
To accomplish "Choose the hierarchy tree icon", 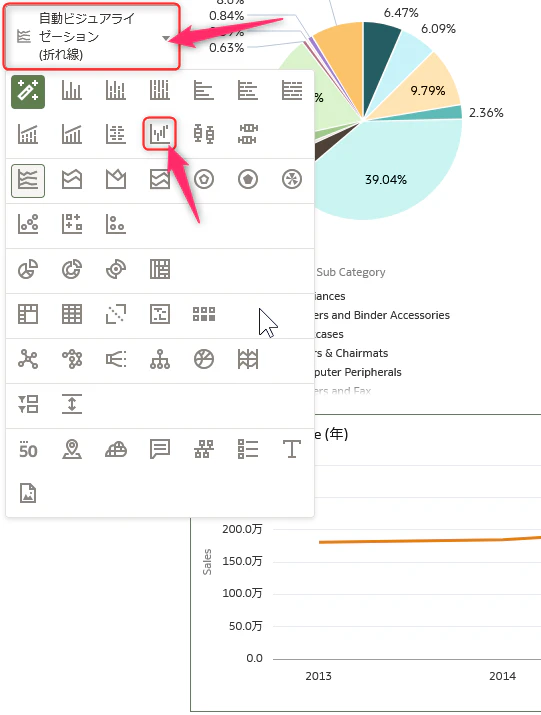I will [160, 359].
